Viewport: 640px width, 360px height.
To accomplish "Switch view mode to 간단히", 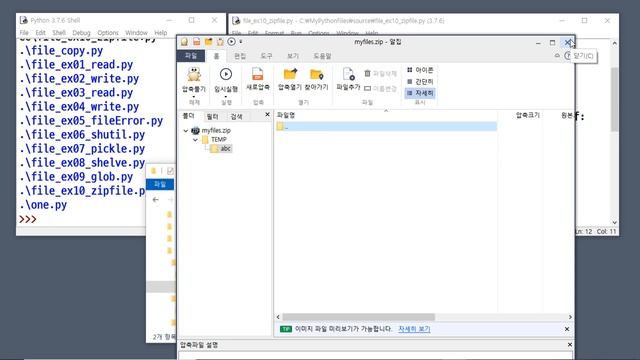I will tap(420, 82).
